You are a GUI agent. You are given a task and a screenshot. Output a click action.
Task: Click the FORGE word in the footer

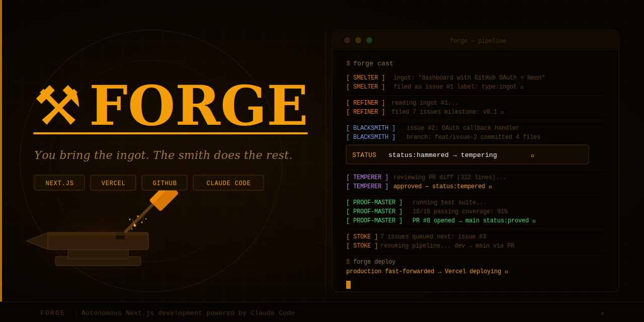click(53, 313)
